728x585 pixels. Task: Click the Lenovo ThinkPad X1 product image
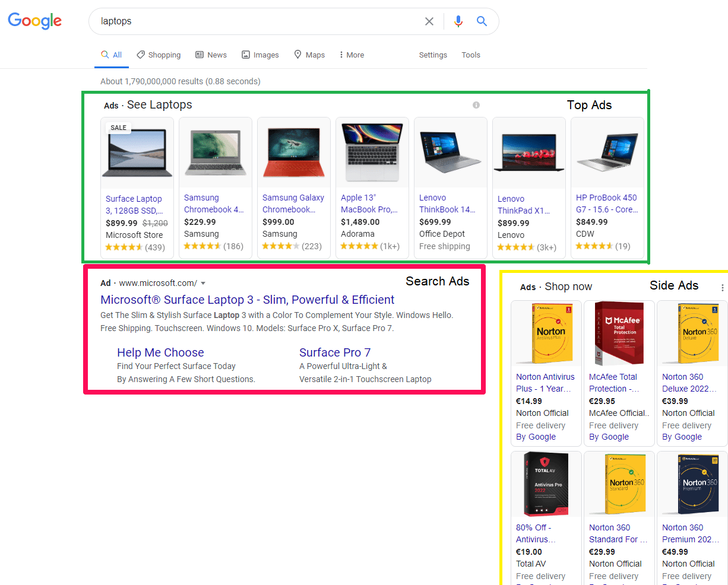(x=529, y=153)
